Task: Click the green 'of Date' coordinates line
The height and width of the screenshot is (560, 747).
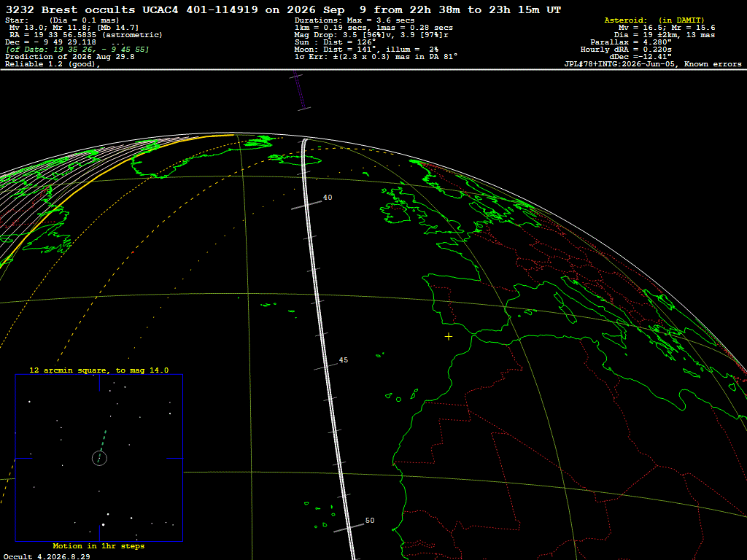Action: pyautogui.click(x=77, y=49)
